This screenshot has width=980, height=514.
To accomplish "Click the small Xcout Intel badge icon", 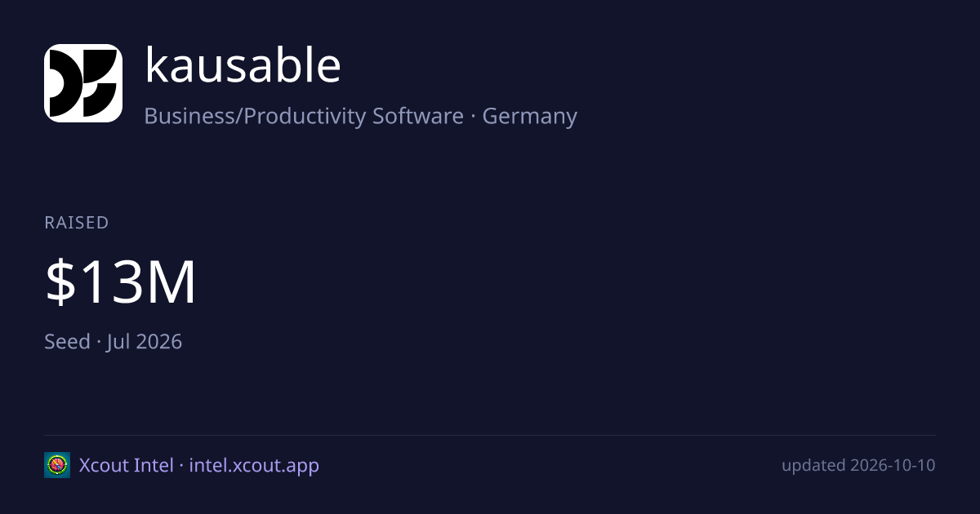I will pyautogui.click(x=57, y=465).
